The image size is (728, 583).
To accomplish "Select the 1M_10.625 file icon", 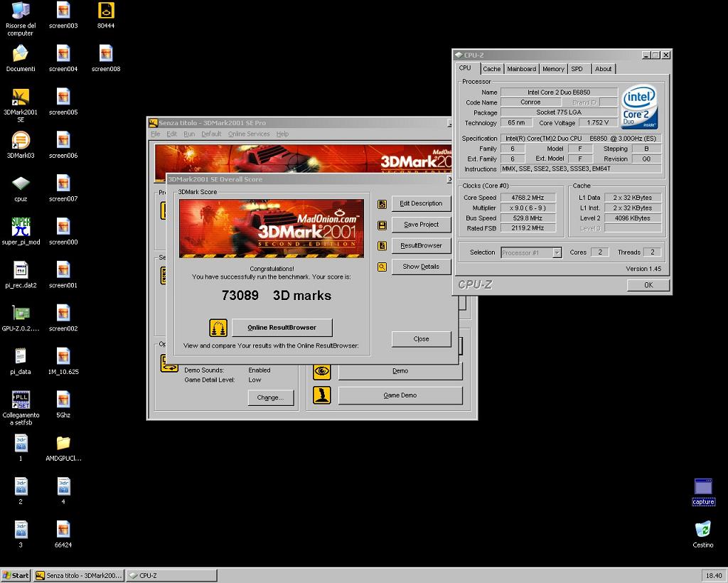I will 63,361.
